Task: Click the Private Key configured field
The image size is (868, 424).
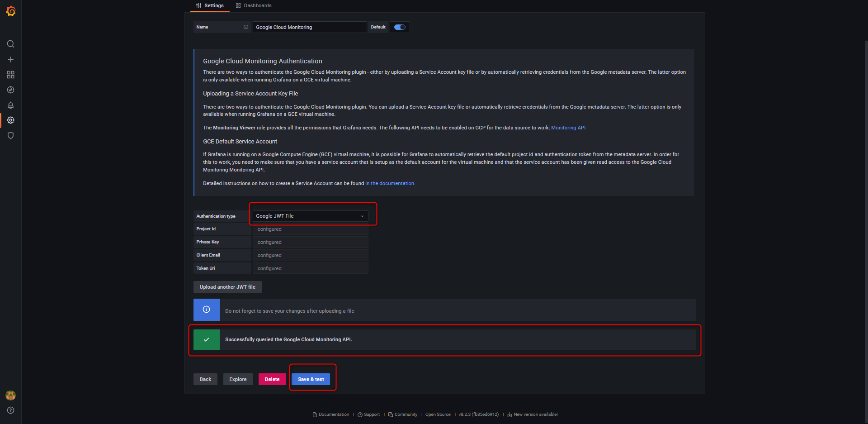Action: click(x=310, y=242)
